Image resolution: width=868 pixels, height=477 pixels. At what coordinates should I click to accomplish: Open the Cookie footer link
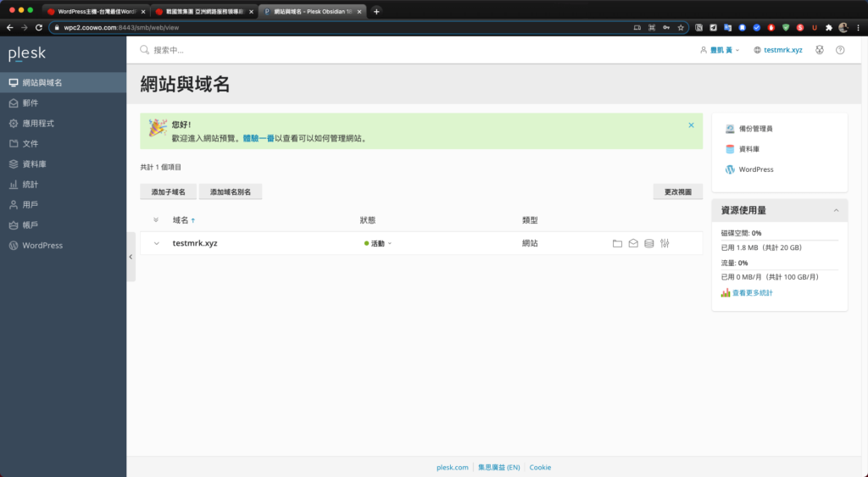(x=540, y=468)
